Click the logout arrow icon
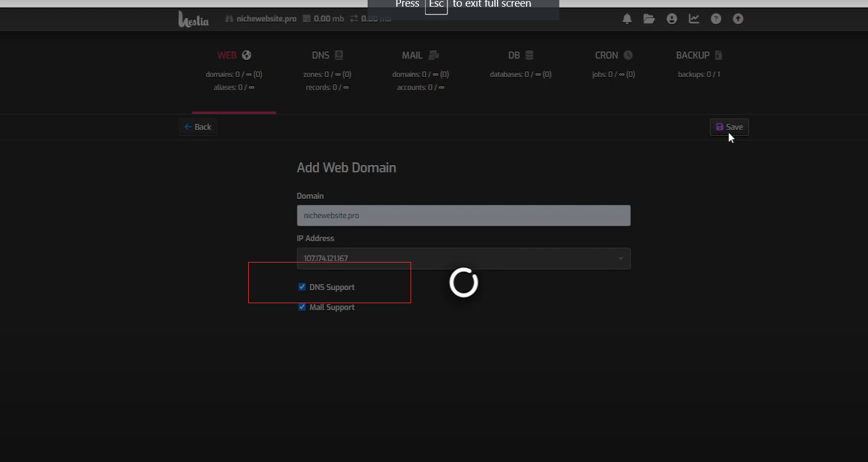Screen dimensions: 868x462 (738, 19)
